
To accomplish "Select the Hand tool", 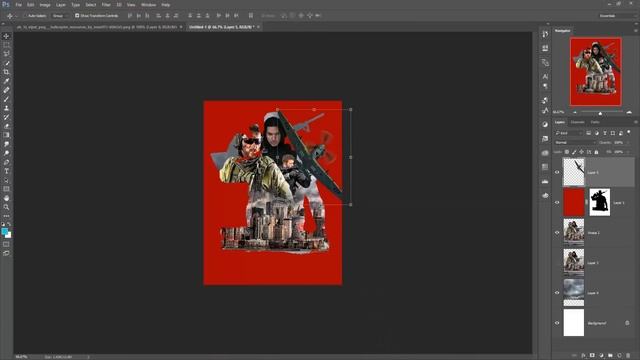I will (6, 198).
